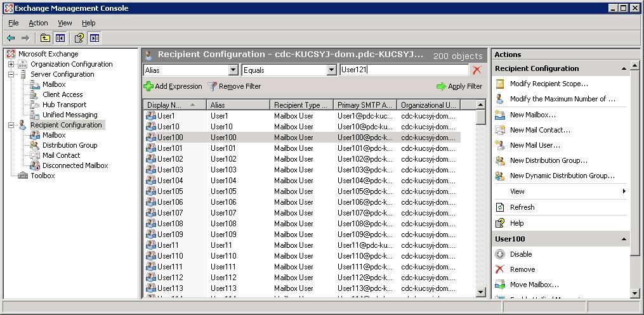Select Mail Contact tree item
The image size is (644, 315).
61,155
